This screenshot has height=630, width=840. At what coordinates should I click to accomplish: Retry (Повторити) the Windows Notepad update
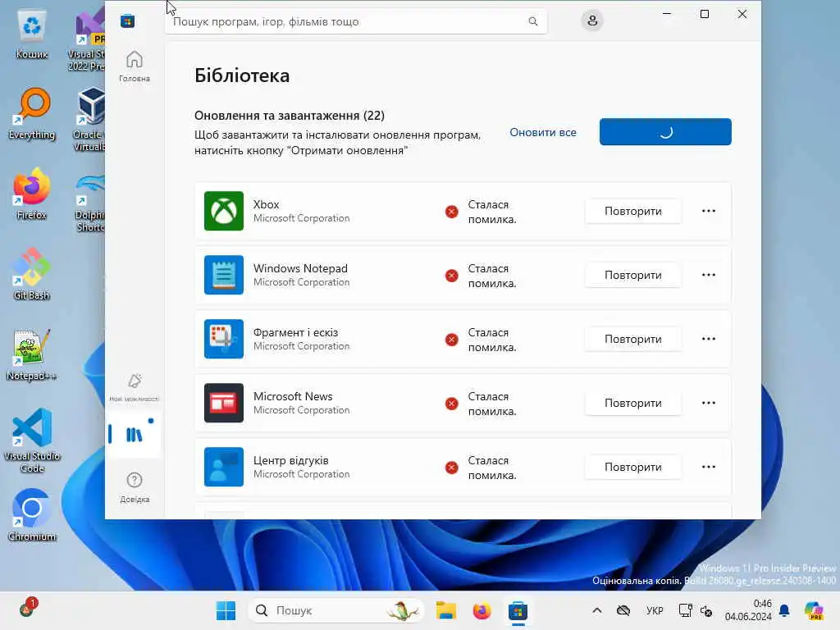(633, 275)
